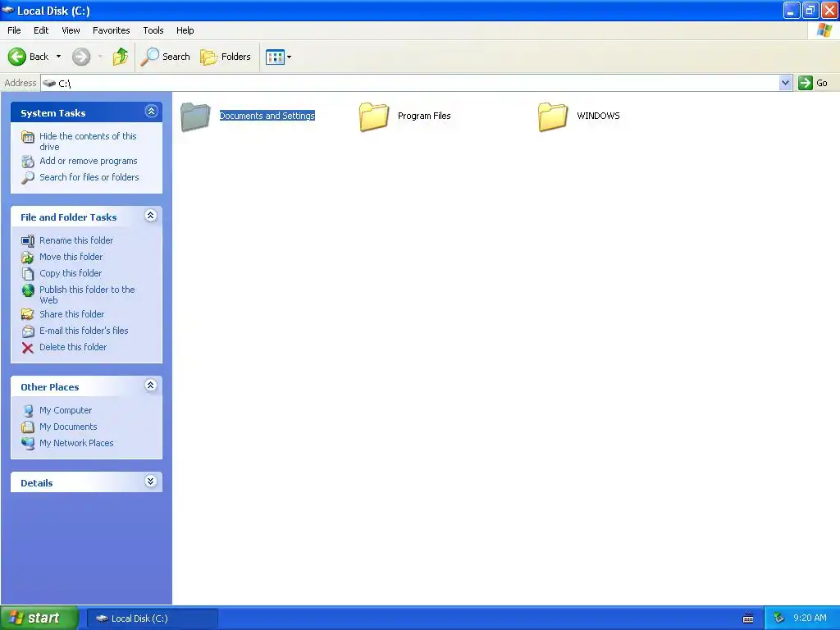
Task: Open the Tools menu
Action: 153,30
